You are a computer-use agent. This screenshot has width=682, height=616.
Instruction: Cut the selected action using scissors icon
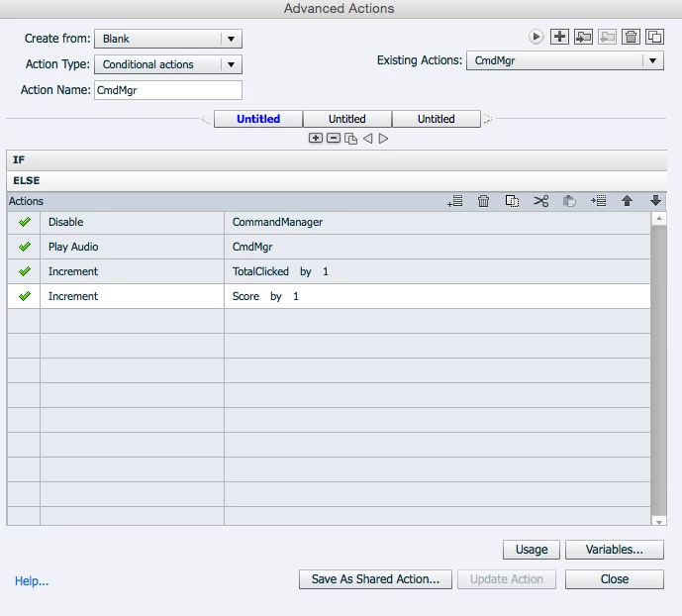coord(540,201)
